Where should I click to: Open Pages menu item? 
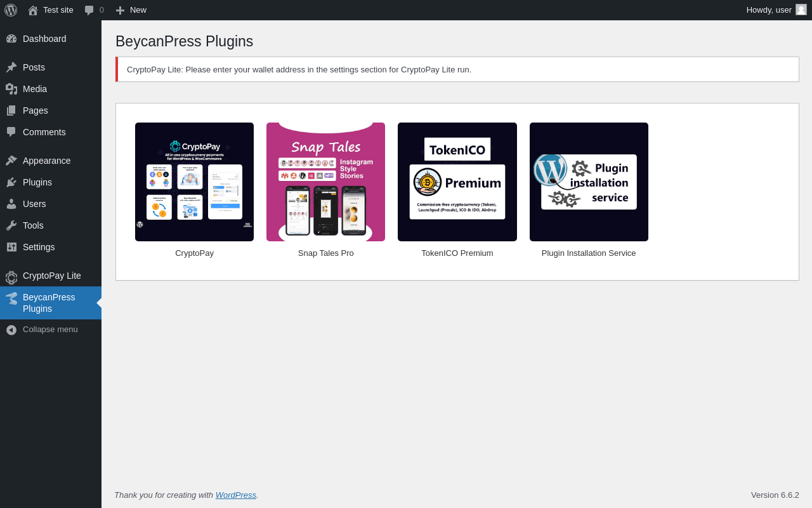51,110
